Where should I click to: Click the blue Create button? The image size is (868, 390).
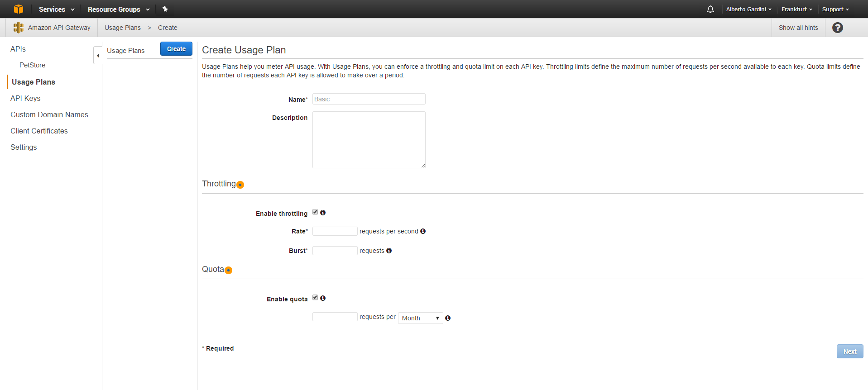[x=176, y=49]
